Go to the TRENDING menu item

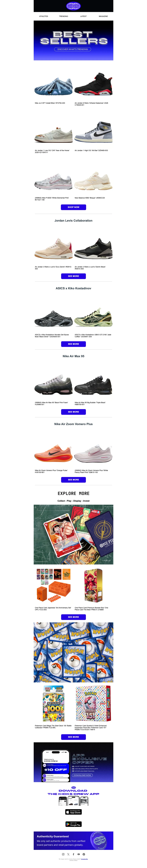pos(63,16)
